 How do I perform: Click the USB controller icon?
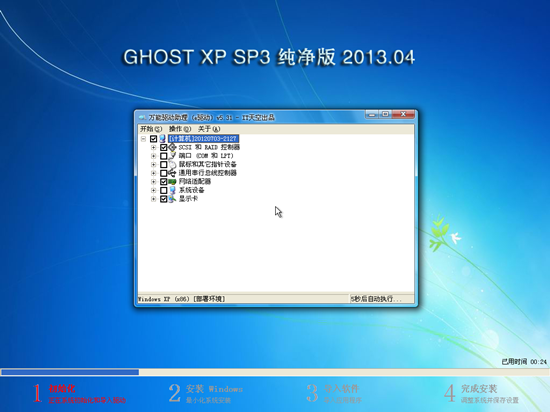tap(172, 173)
